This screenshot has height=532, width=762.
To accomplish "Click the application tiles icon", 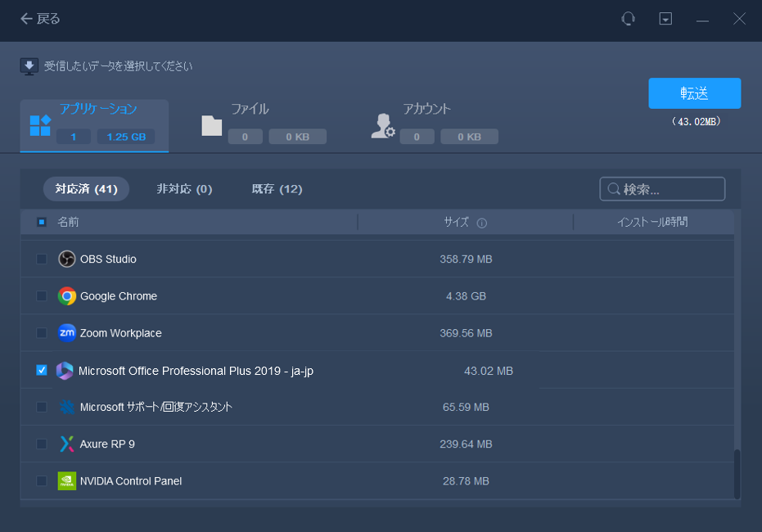I will pos(40,126).
